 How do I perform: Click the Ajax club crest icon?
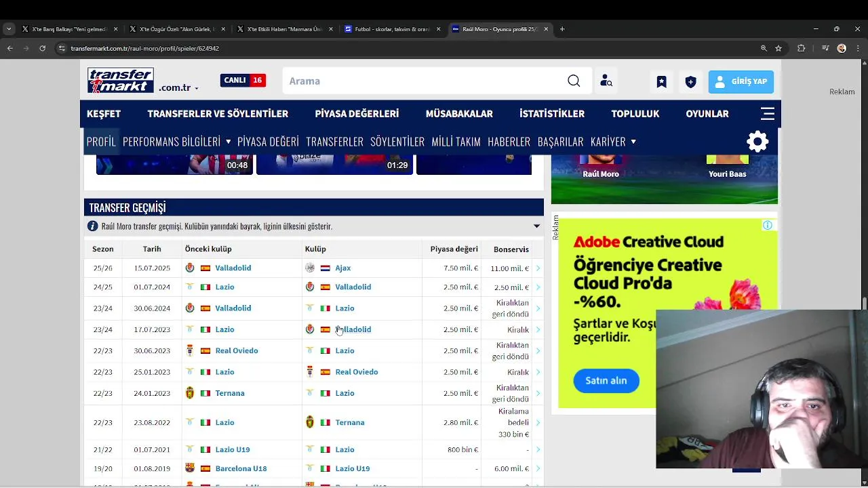pos(310,268)
